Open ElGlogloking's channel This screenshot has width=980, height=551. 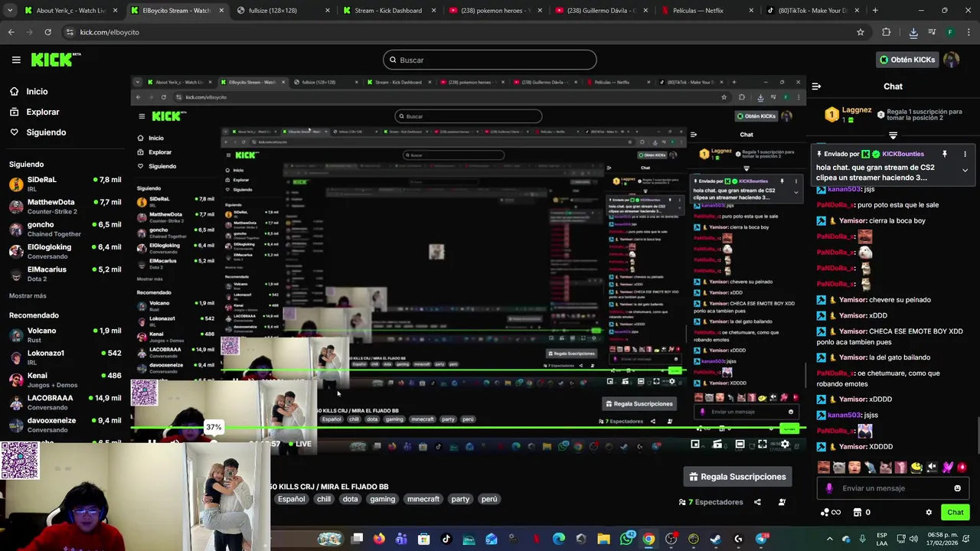tap(65, 251)
